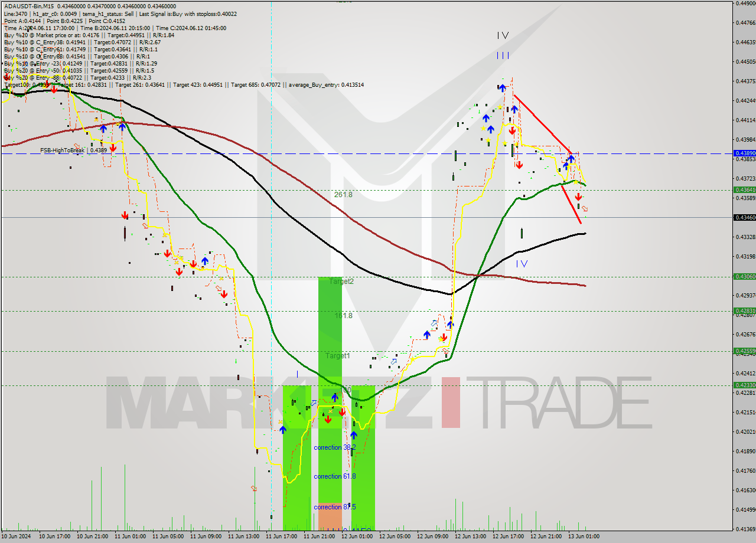The height and width of the screenshot is (543, 756).
Task: Click the 0.44114 price axis value
Action: pyautogui.click(x=745, y=120)
